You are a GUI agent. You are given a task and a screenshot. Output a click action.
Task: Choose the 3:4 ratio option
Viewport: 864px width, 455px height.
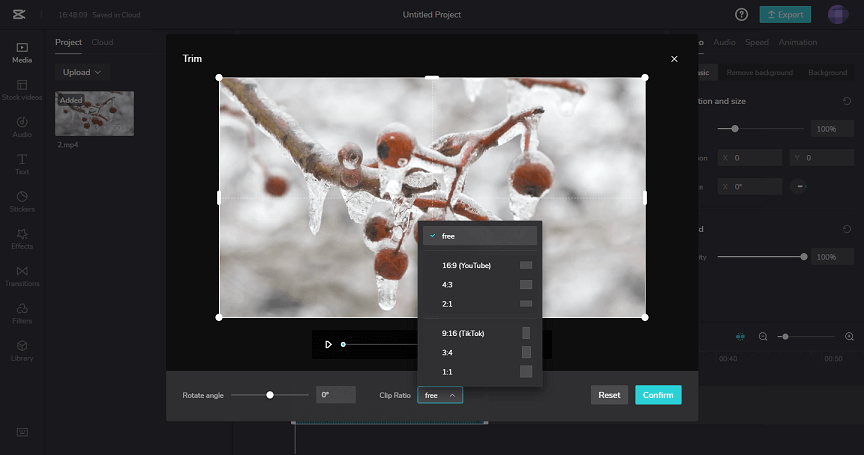click(x=479, y=353)
